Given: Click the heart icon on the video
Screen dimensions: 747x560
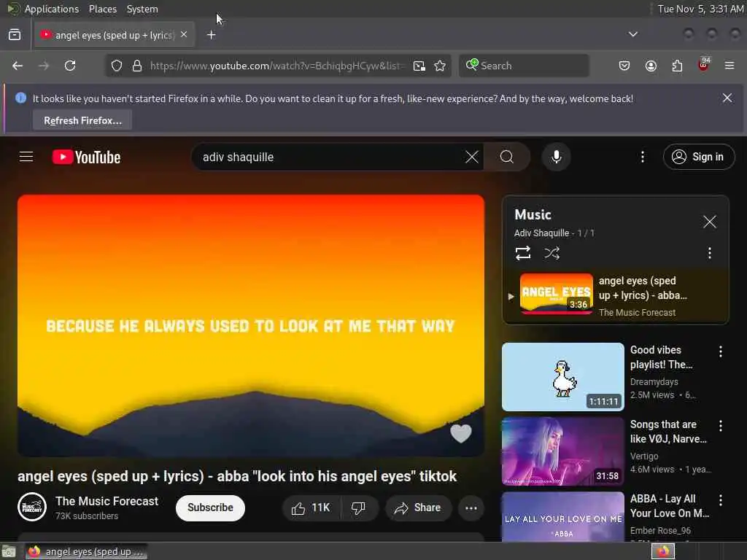Looking at the screenshot, I should [461, 433].
